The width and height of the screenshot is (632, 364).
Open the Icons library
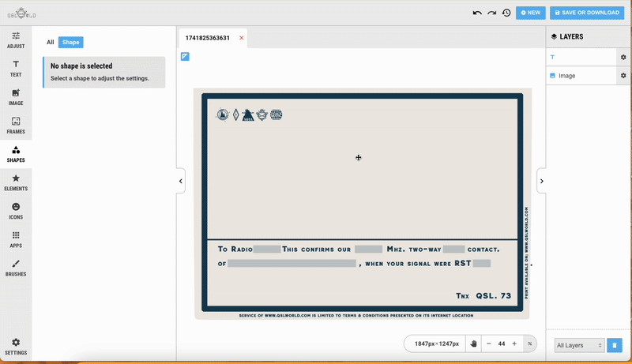click(x=16, y=211)
